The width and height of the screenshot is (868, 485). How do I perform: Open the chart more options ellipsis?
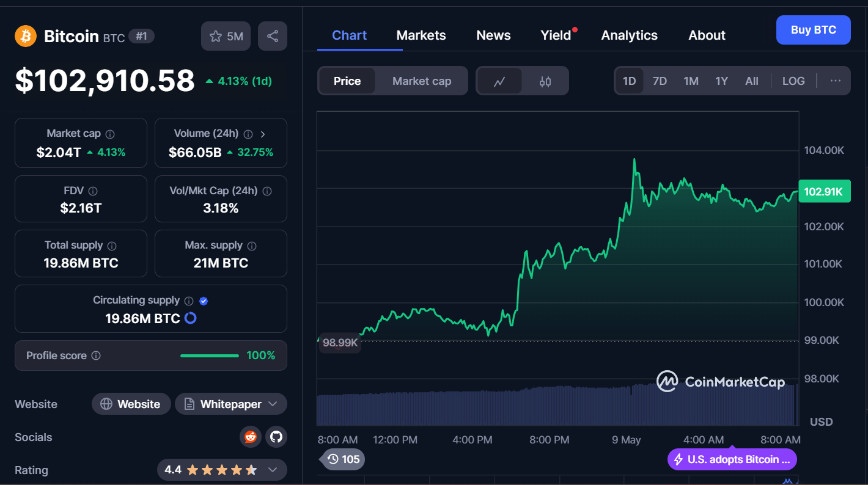pyautogui.click(x=836, y=81)
